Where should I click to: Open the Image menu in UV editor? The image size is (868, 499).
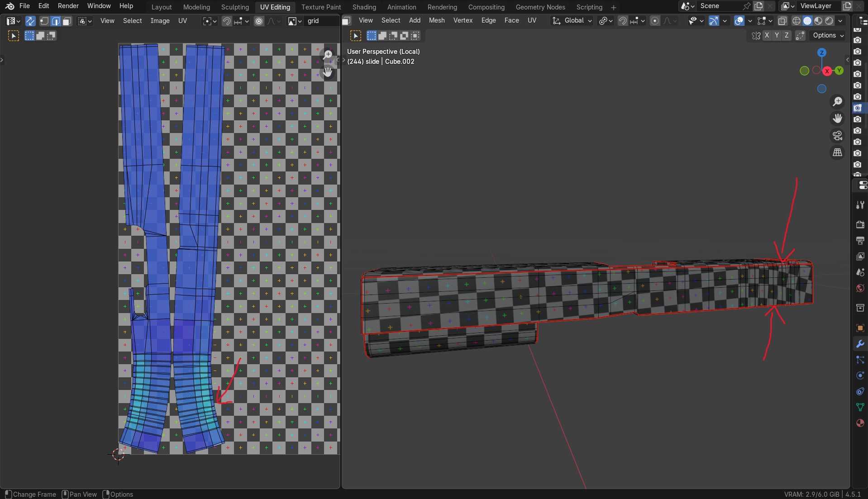point(160,21)
